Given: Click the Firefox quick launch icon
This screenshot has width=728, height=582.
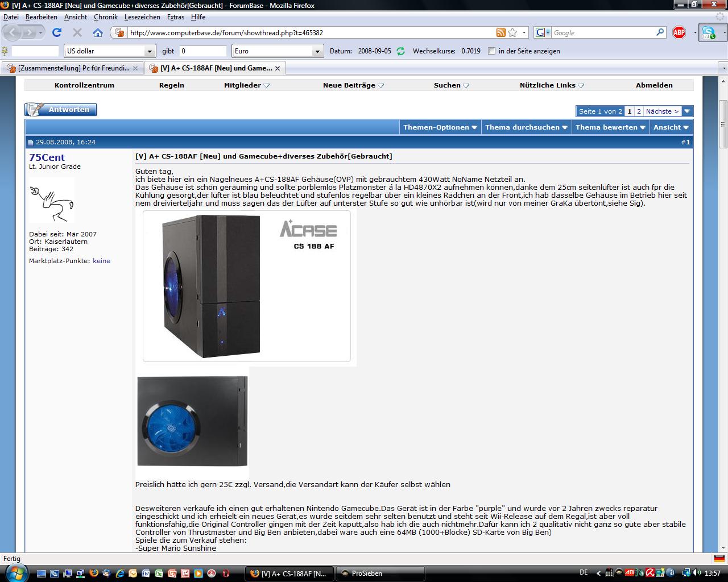Looking at the screenshot, I should coord(94,573).
